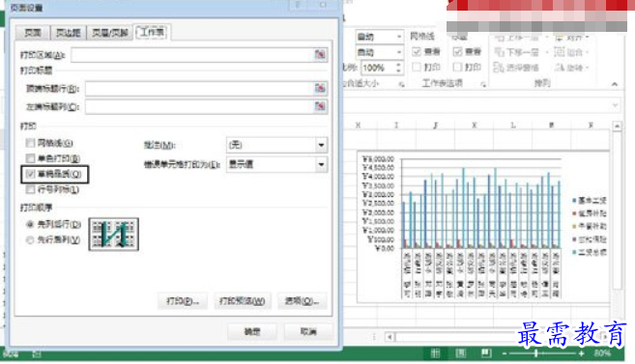Image resolution: width=635 pixels, height=364 pixels.
Task: Open the 调整为合适大小 dialog launcher
Action: (x=401, y=84)
